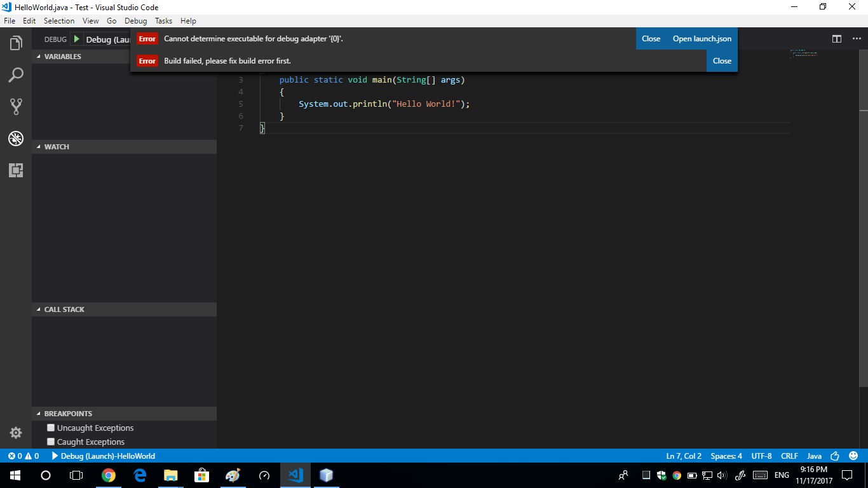Launch Google Chrome from taskbar
The image size is (868, 488).
pos(109,475)
